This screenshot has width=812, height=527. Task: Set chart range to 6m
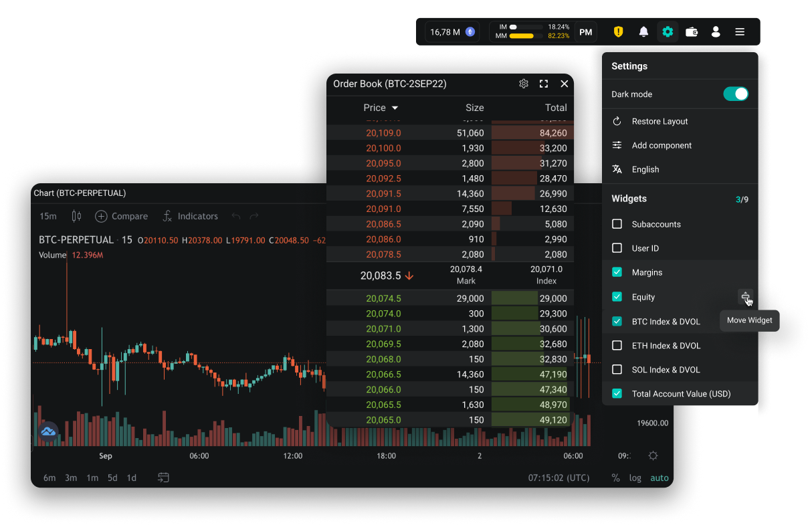coord(49,478)
